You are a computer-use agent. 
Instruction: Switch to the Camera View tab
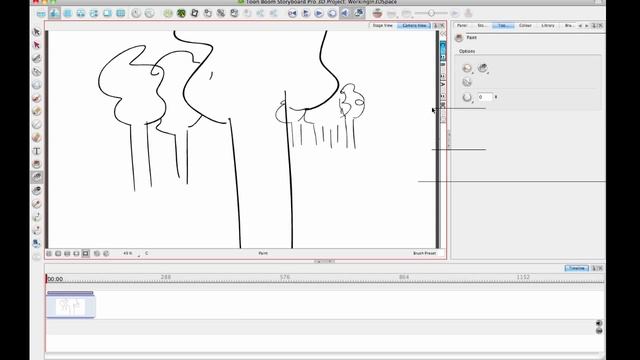(414, 25)
